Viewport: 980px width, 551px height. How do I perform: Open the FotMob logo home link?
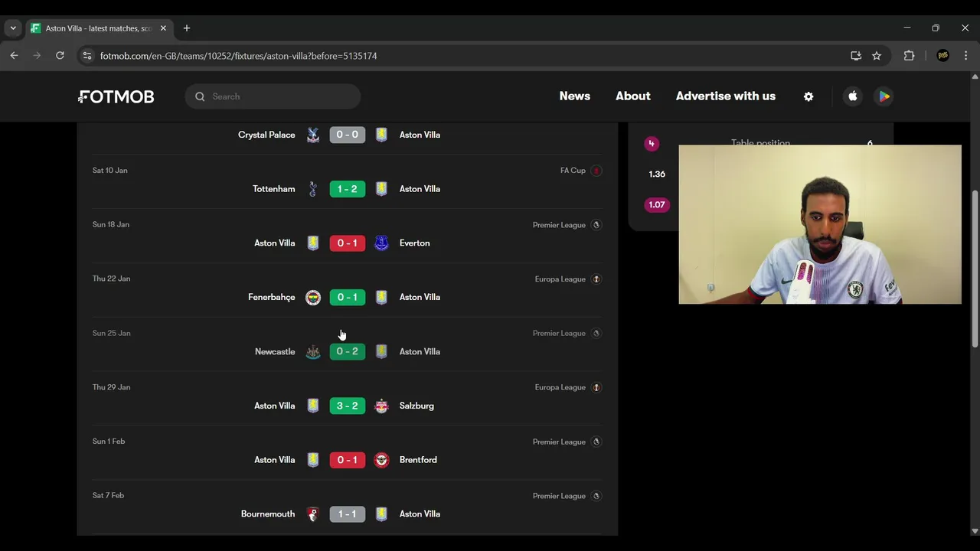click(116, 96)
